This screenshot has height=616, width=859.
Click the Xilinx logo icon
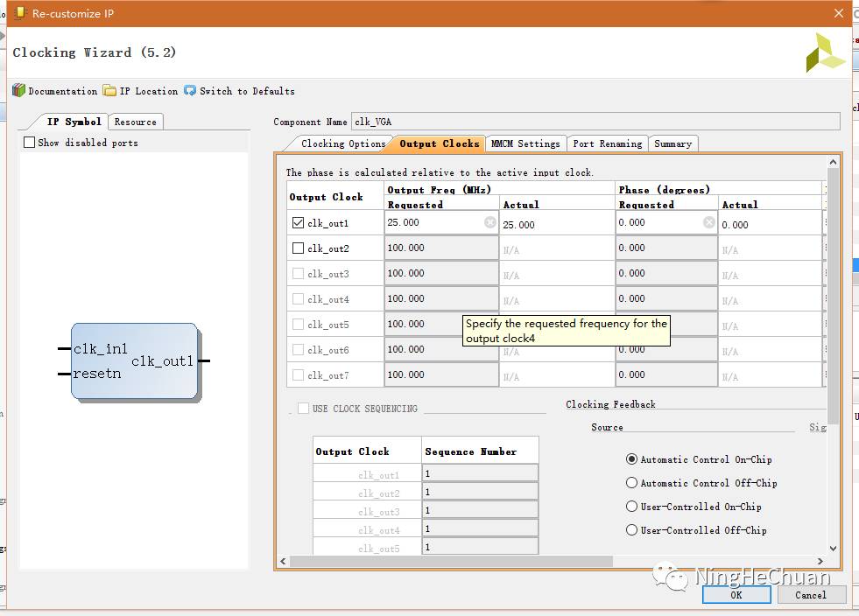(825, 52)
